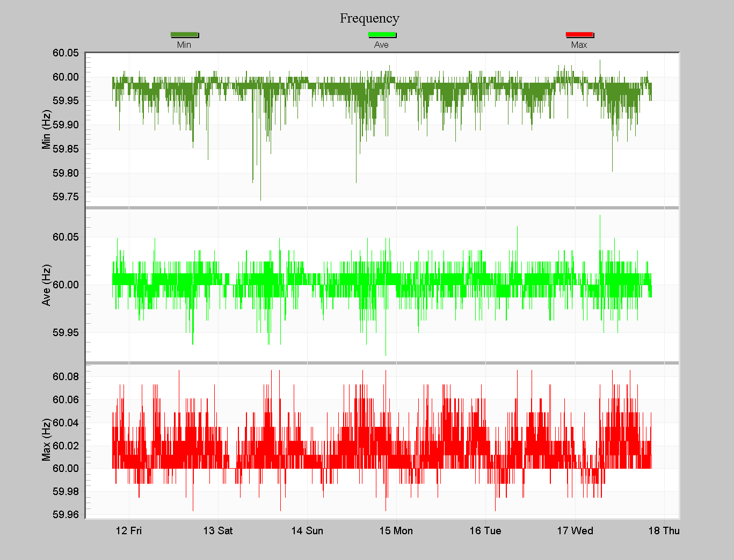Screen dimensions: 734x560
Task: Select the 18 Thu date label
Action: (665, 531)
